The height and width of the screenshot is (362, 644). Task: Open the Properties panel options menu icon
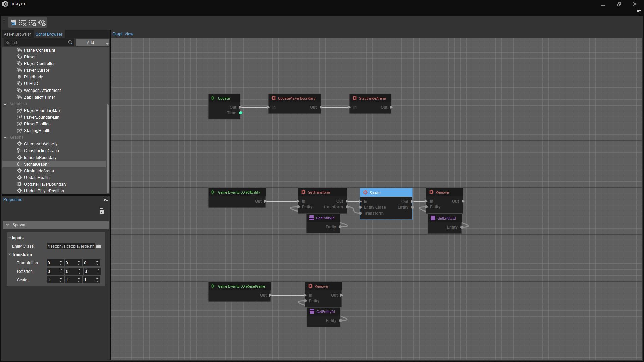[106, 200]
